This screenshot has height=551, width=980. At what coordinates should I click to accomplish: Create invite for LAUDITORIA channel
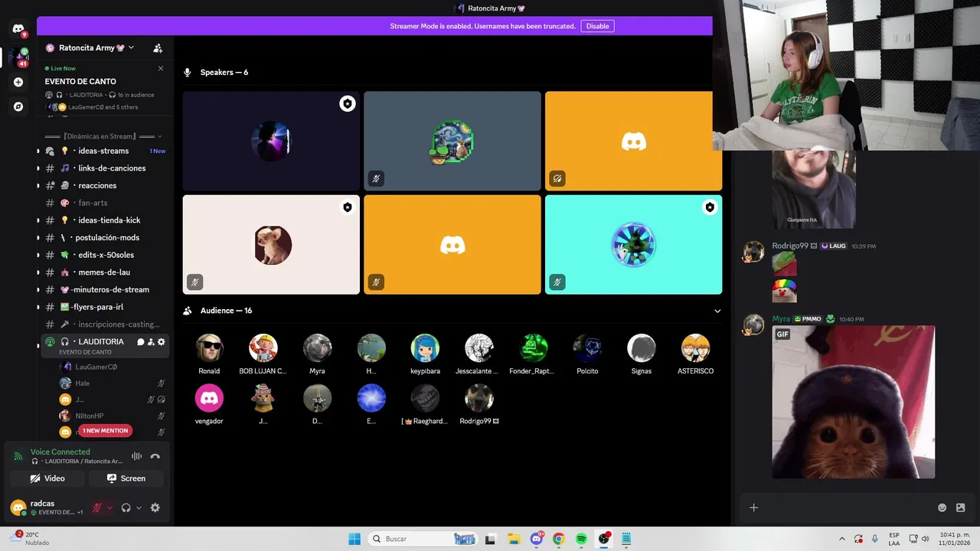151,342
